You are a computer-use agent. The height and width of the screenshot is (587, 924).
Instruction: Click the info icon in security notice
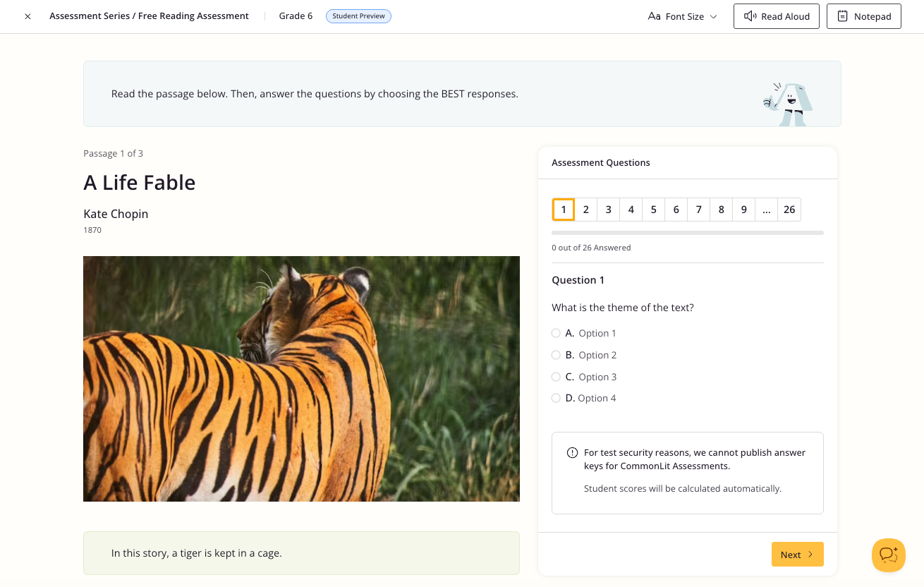click(572, 453)
